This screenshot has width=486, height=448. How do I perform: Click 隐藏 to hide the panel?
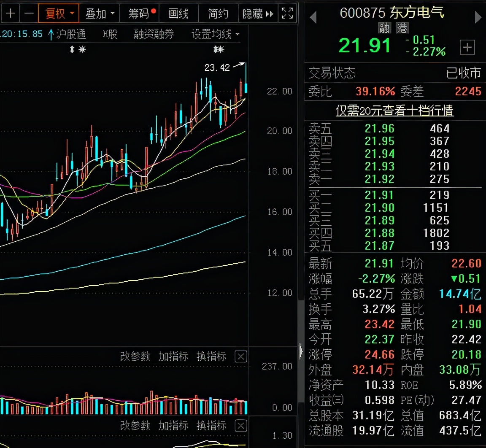[258, 13]
